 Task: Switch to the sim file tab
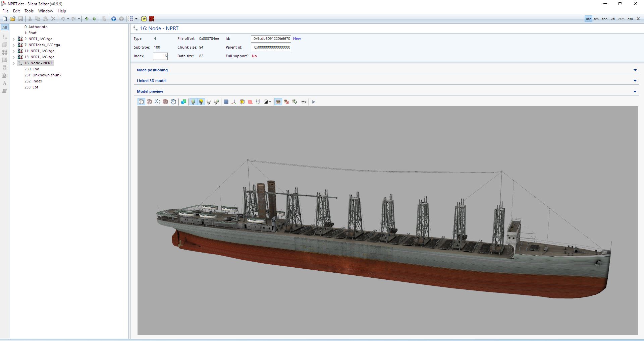coord(596,19)
